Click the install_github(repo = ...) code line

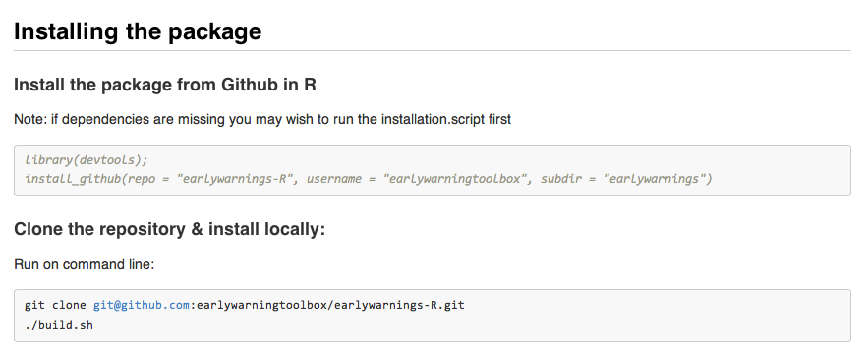click(368, 179)
